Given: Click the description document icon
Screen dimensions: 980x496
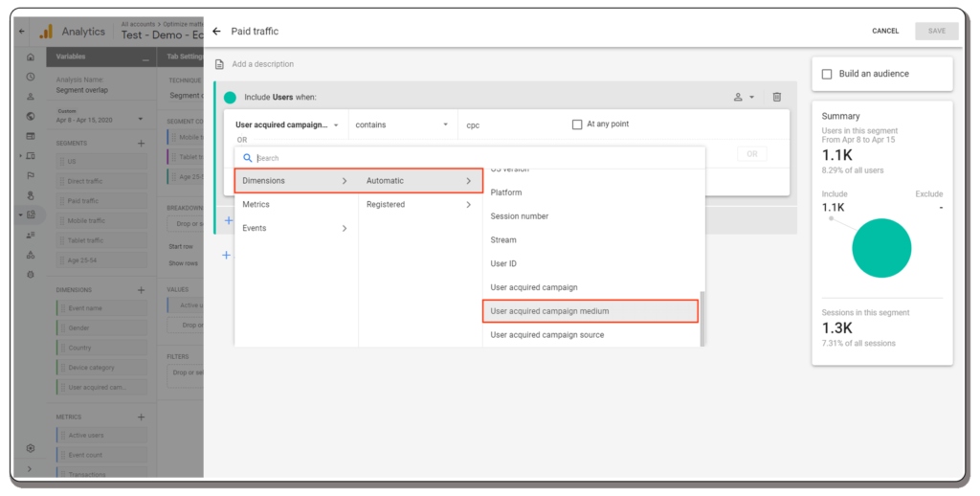Looking at the screenshot, I should point(219,64).
